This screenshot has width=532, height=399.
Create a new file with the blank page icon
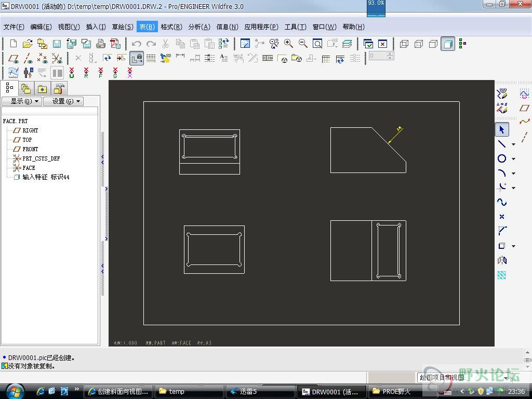pos(13,44)
